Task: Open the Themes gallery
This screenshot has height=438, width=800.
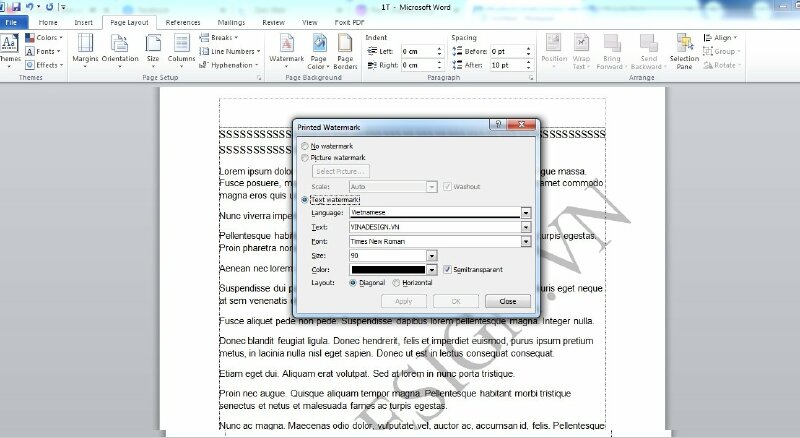Action: pyautogui.click(x=9, y=50)
